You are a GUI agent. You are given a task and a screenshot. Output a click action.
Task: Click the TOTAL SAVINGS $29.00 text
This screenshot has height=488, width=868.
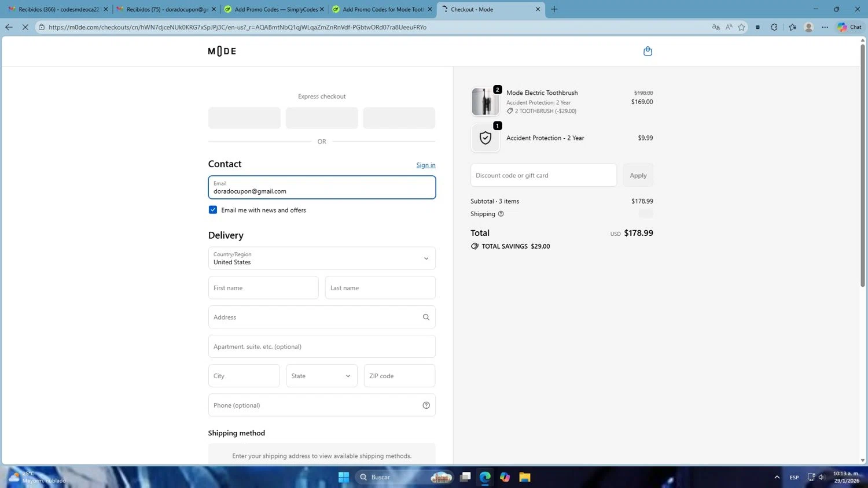pyautogui.click(x=516, y=246)
